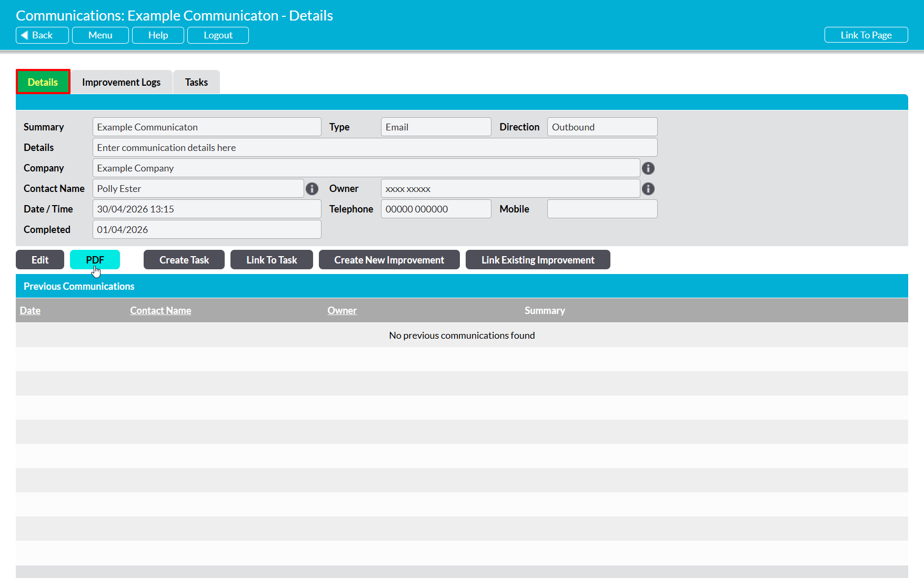The height and width of the screenshot is (588, 924).
Task: Edit this communication record
Action: 40,260
